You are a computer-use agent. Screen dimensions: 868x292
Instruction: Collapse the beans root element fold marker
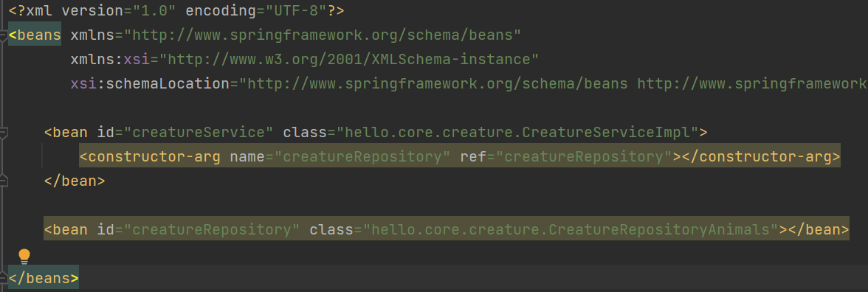pos(3,35)
